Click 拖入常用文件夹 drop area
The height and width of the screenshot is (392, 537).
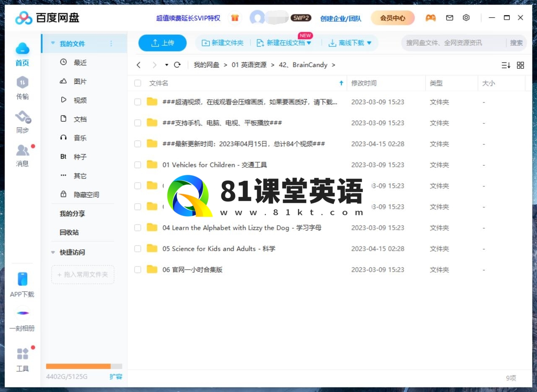click(x=83, y=275)
